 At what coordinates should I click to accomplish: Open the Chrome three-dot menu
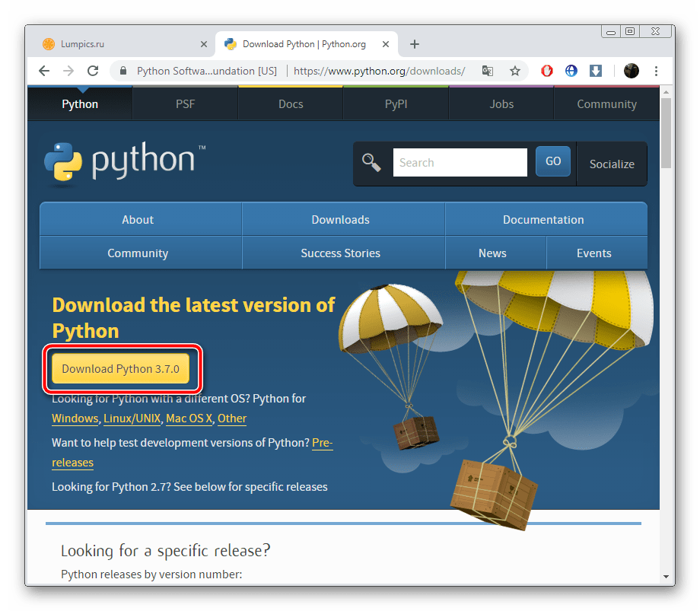[656, 71]
